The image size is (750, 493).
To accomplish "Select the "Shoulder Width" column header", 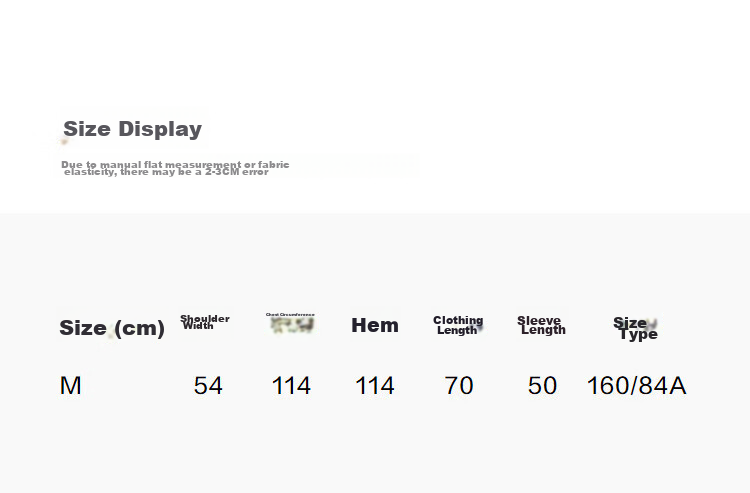I will (x=205, y=322).
